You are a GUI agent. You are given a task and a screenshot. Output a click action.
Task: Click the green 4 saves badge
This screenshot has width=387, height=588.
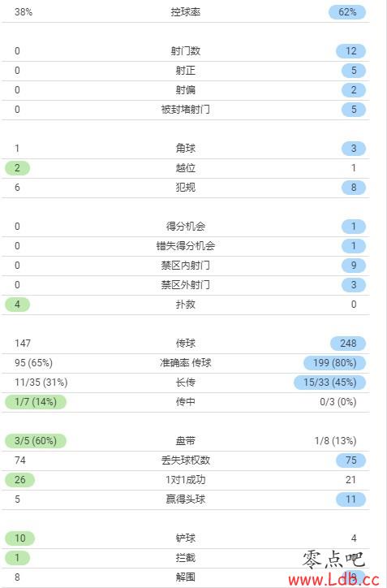tap(17, 305)
